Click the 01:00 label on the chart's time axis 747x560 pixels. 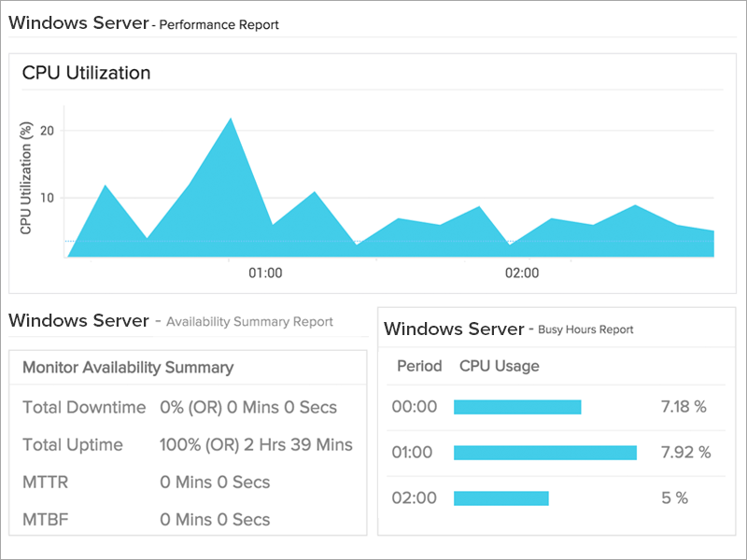tap(264, 273)
